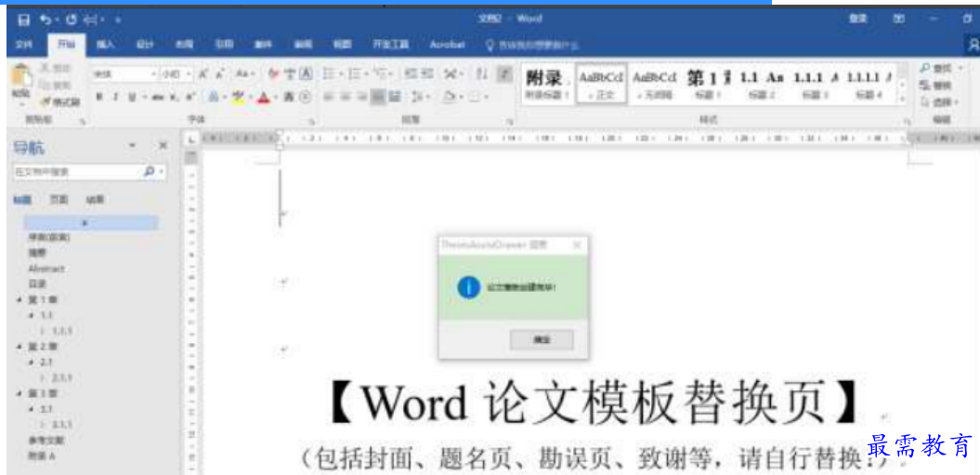The width and height of the screenshot is (980, 475).
Task: Switch to the Acrobat ribbon tab
Action: click(448, 45)
